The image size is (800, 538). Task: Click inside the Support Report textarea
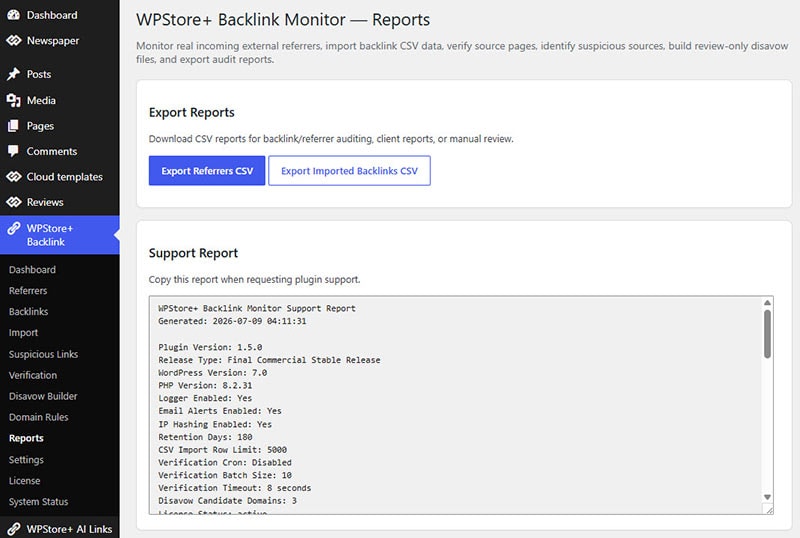pos(461,405)
